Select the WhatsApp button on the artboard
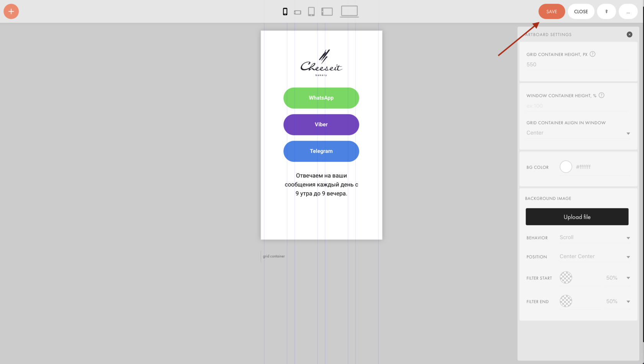644x364 pixels. pyautogui.click(x=321, y=98)
